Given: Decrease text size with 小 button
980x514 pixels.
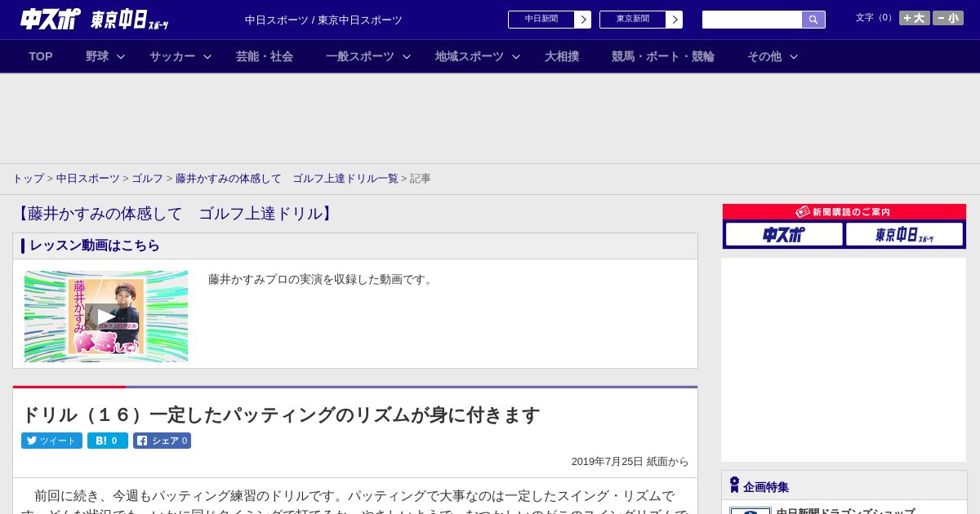Looking at the screenshot, I should point(947,18).
